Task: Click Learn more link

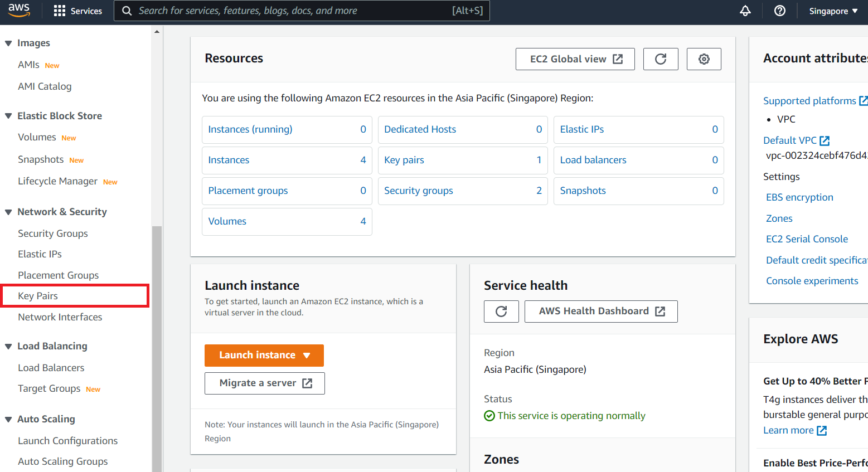Action: pyautogui.click(x=788, y=430)
